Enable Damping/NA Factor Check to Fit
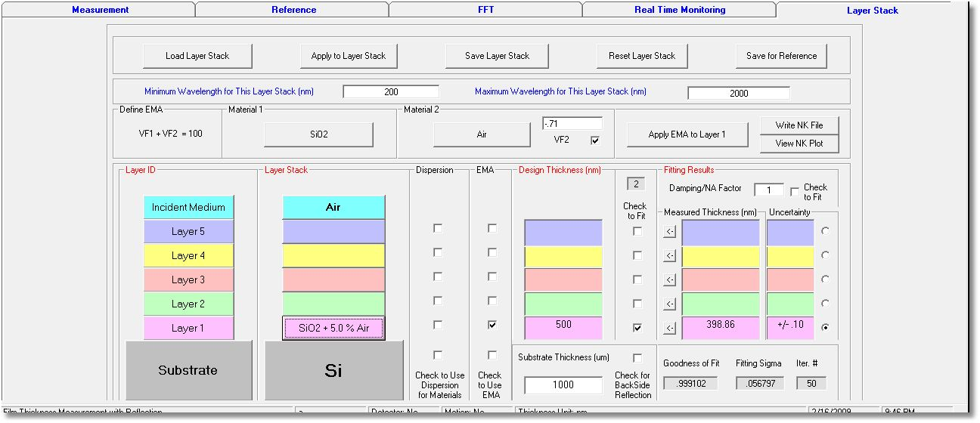The height and width of the screenshot is (423, 980). (795, 192)
